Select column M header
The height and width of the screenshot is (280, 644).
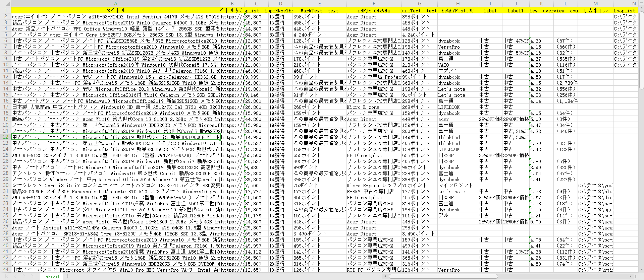595,4
